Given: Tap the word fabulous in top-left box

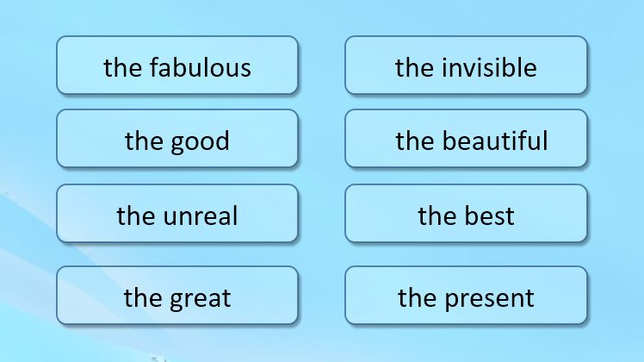Looking at the screenshot, I should click(x=200, y=67).
